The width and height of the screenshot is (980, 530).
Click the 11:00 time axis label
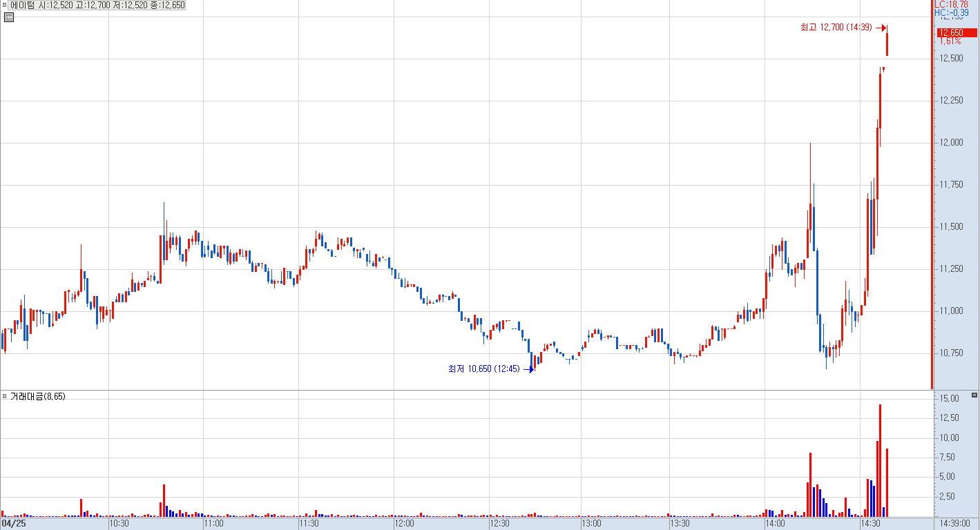[x=214, y=524]
